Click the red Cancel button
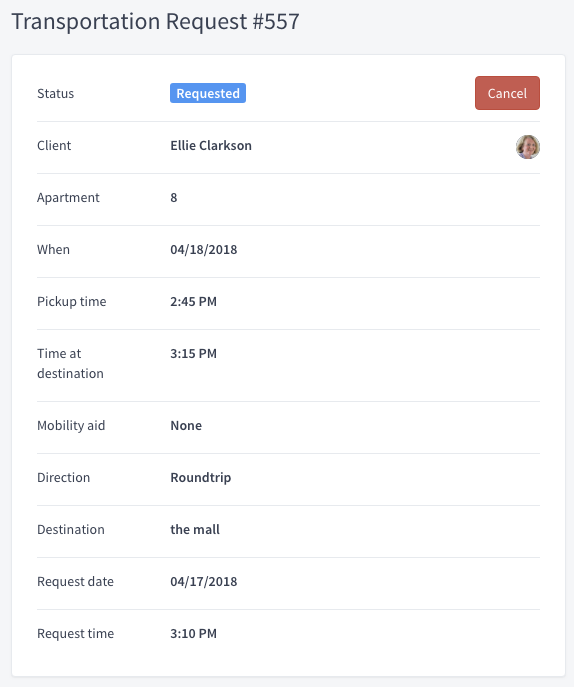 [x=507, y=93]
